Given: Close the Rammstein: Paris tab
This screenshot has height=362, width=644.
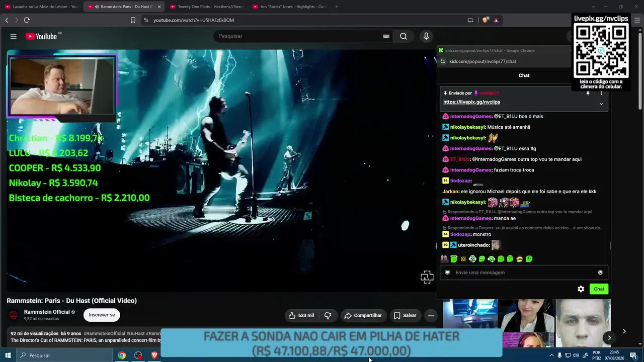Looking at the screenshot, I should [159, 7].
